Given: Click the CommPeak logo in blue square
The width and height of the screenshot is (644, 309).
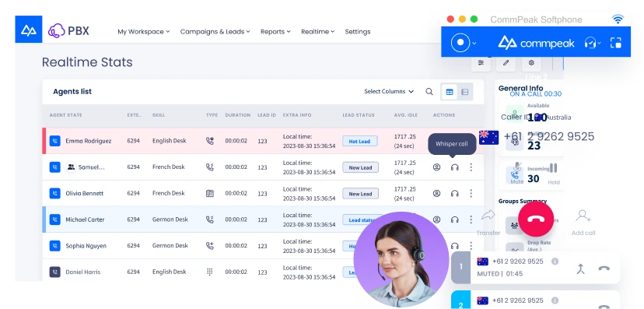Looking at the screenshot, I should click(x=29, y=30).
